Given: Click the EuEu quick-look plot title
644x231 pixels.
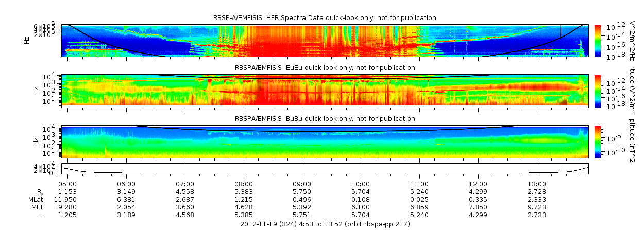Looking at the screenshot, I should 325,68.
